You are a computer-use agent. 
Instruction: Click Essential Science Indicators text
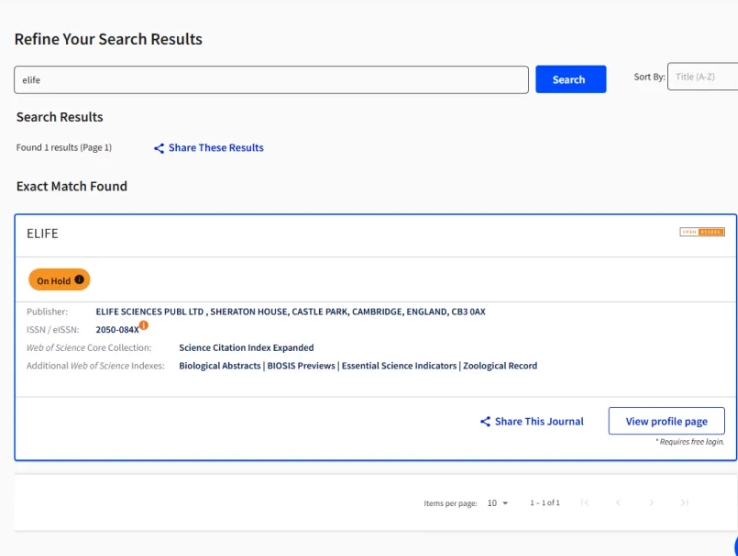coord(399,366)
